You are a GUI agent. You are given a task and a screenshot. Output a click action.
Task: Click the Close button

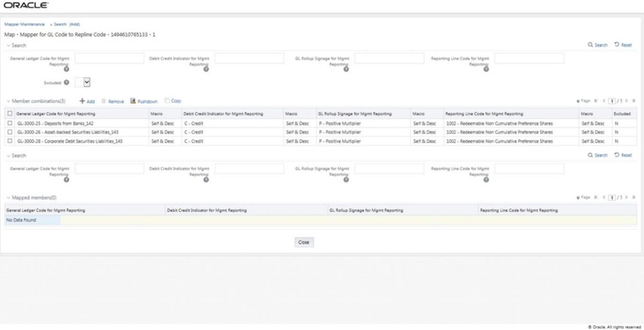click(x=304, y=242)
